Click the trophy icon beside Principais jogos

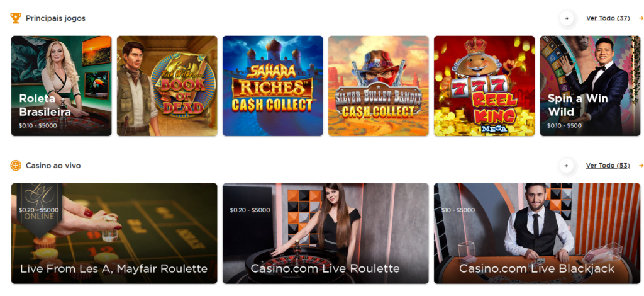(x=16, y=18)
